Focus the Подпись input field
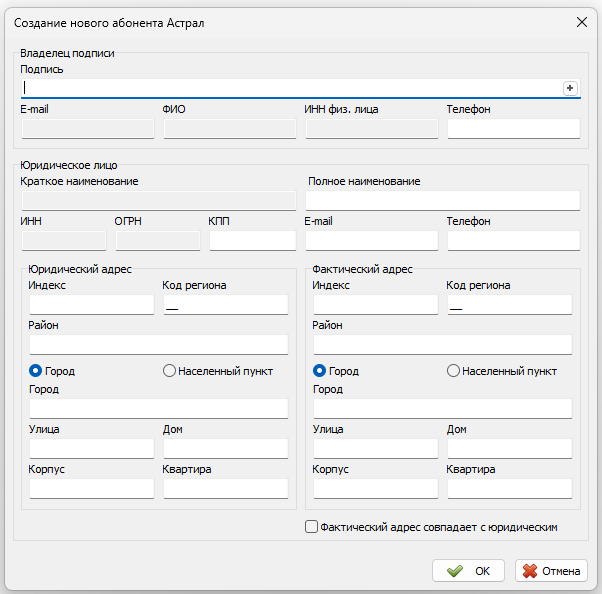602x594 pixels. pyautogui.click(x=290, y=88)
